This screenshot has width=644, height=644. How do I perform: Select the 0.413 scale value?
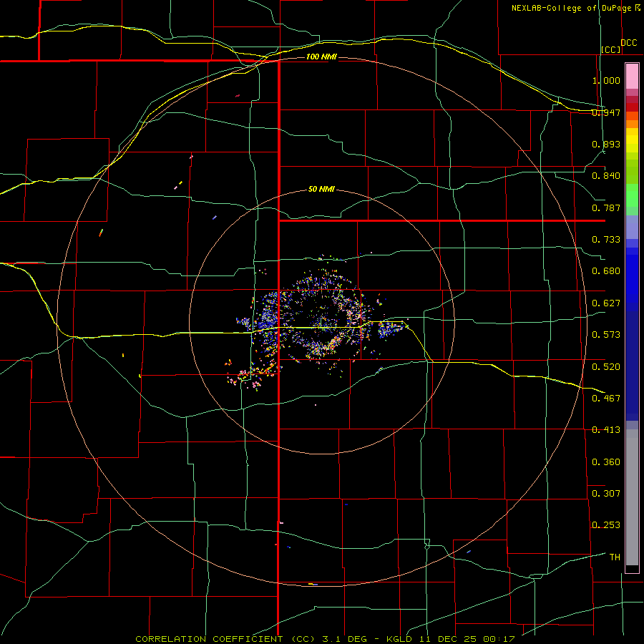click(x=606, y=430)
